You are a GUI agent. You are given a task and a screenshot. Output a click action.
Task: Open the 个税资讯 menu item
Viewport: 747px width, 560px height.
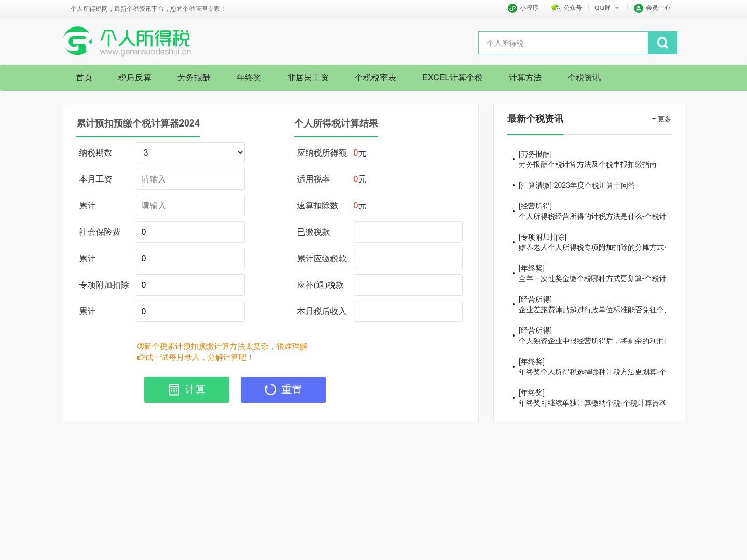tap(584, 78)
